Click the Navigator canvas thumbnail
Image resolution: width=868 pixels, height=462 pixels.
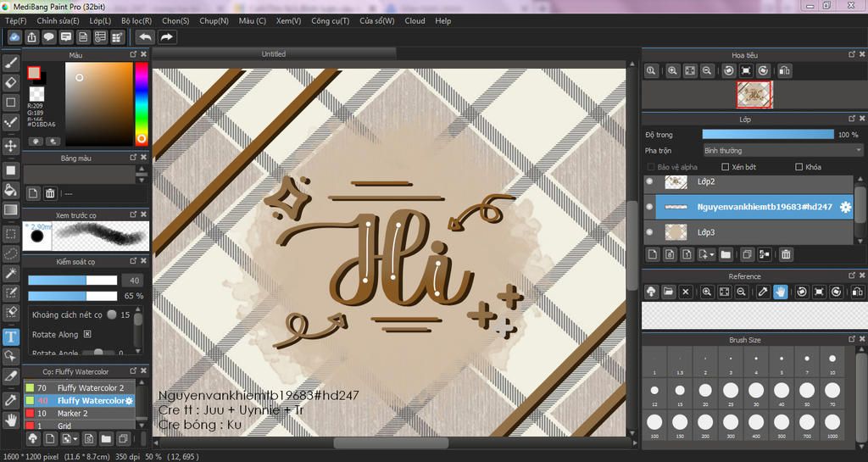tap(754, 95)
